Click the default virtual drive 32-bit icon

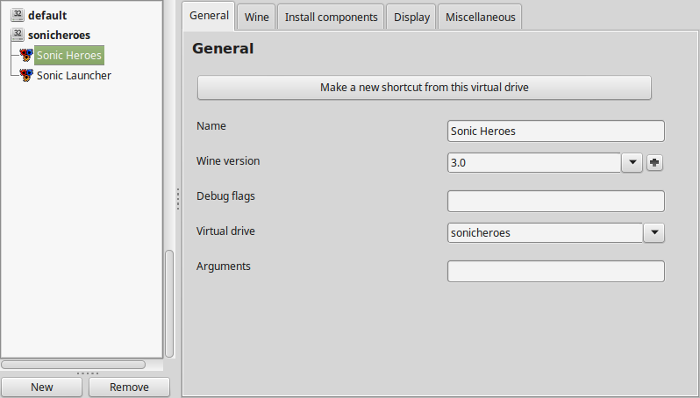[17, 15]
